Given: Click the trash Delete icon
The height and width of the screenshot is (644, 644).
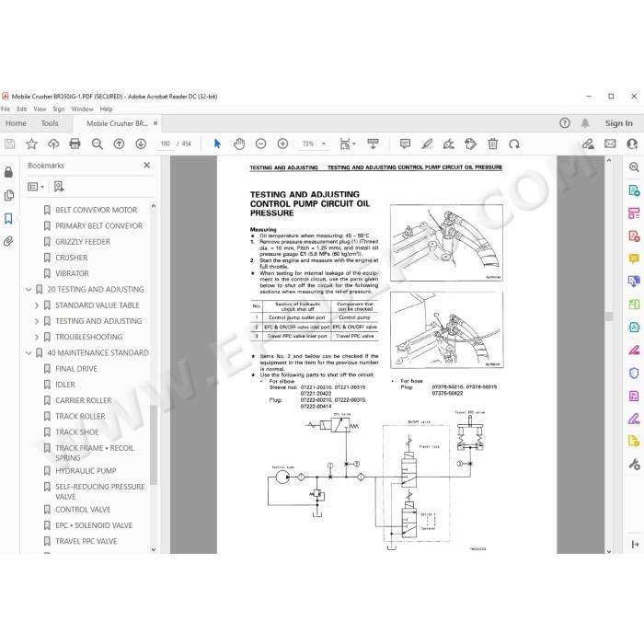Looking at the screenshot, I should [492, 144].
